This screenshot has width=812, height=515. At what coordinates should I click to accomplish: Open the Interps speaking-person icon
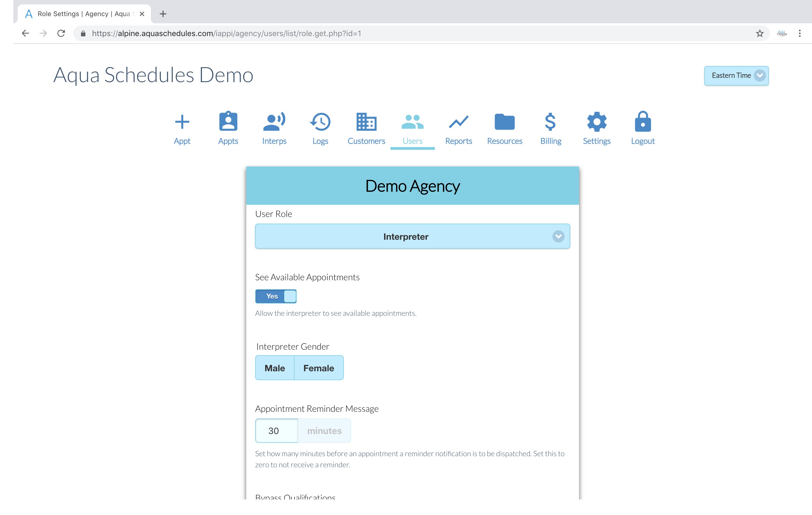274,121
